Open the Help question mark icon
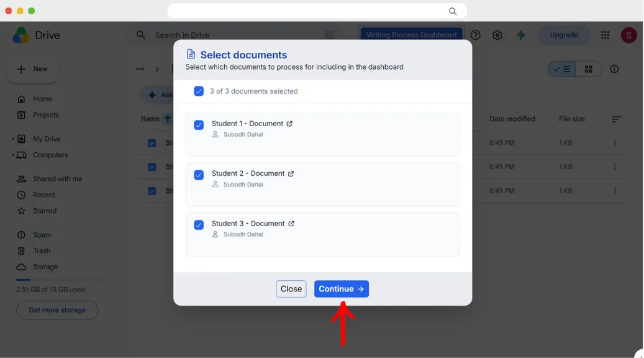 point(475,35)
